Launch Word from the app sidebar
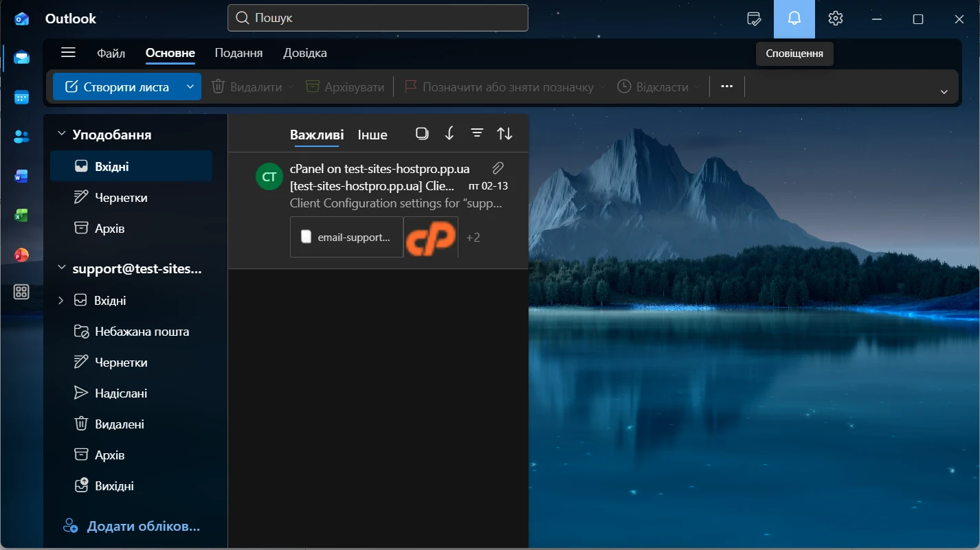 pos(21,176)
